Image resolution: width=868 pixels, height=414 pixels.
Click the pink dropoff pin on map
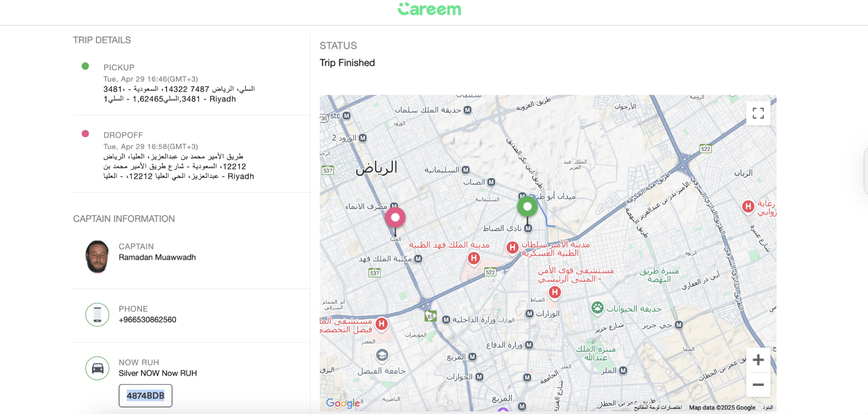coord(395,217)
